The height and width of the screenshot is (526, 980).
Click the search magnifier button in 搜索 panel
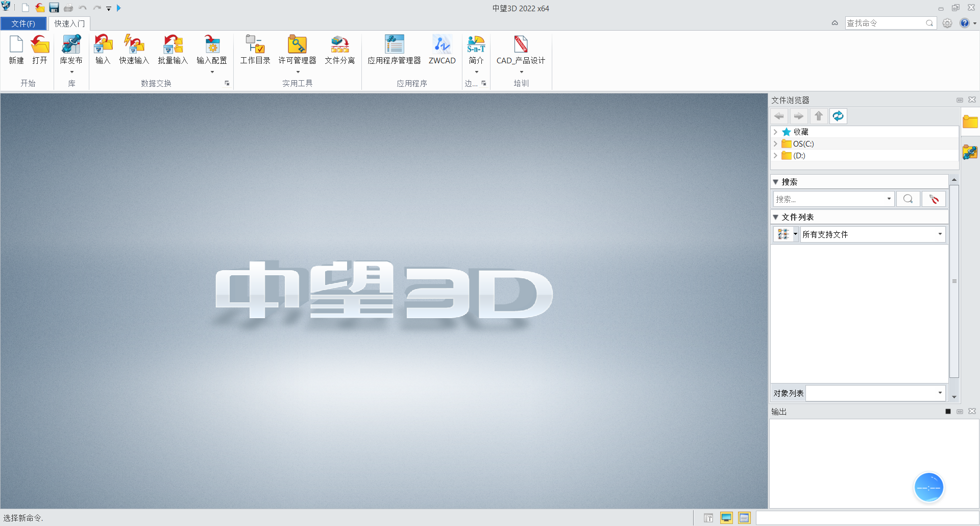coord(908,199)
